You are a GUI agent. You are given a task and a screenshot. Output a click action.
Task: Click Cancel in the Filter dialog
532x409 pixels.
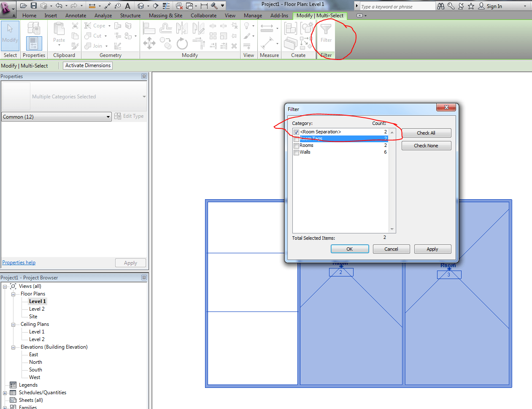(x=391, y=249)
